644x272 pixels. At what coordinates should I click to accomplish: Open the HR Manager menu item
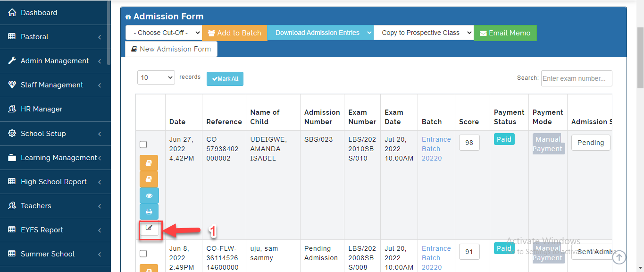[x=55, y=109]
